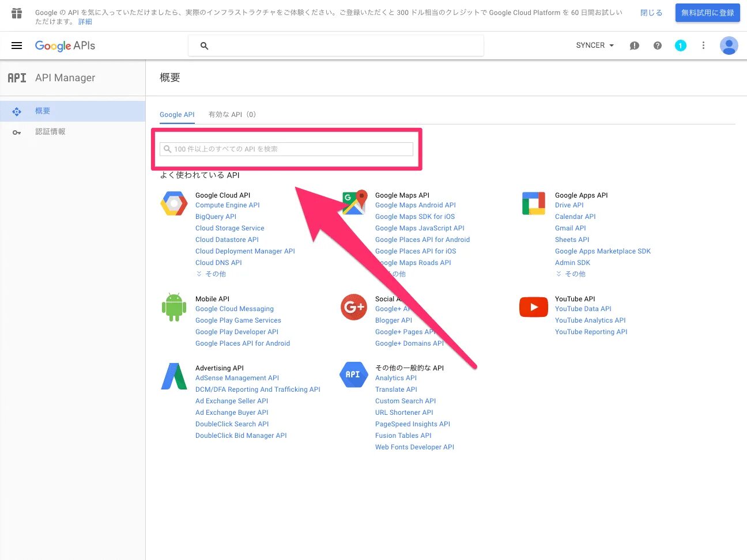Open Calendar API link
Screen dimensions: 747x560
pyautogui.click(x=575, y=217)
